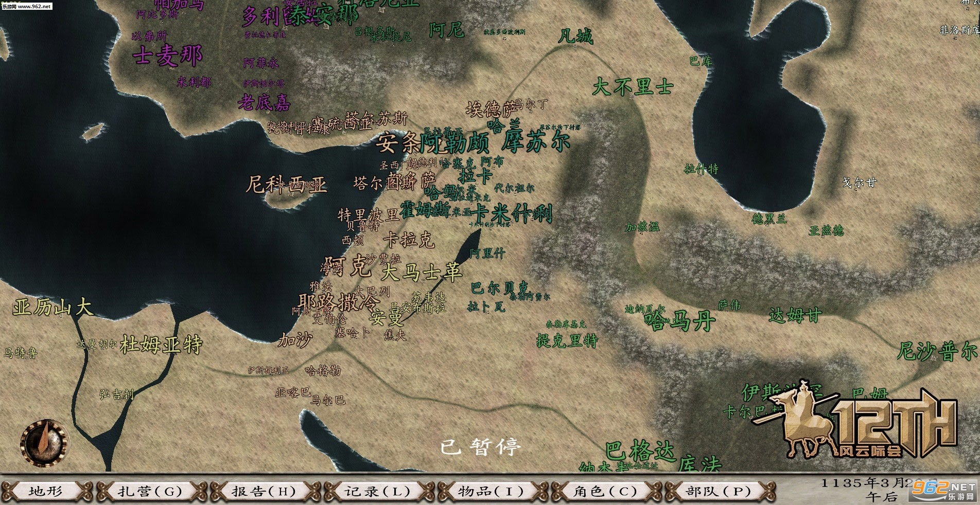Click the 卡米什利 label

click(x=512, y=213)
